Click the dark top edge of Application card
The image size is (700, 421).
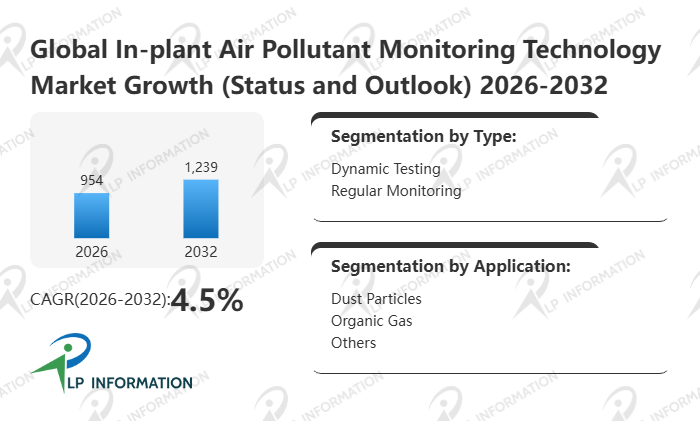tap(456, 245)
